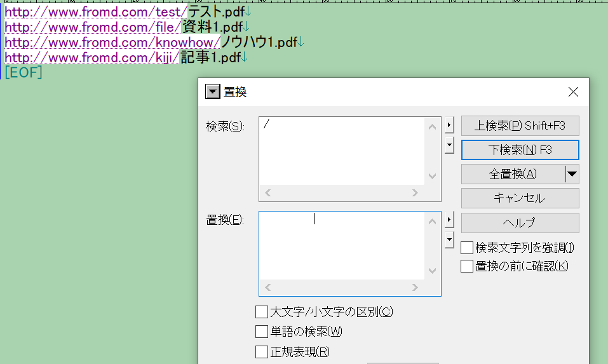Enable 正規表現 checkbox
The image size is (608, 364).
[262, 351]
